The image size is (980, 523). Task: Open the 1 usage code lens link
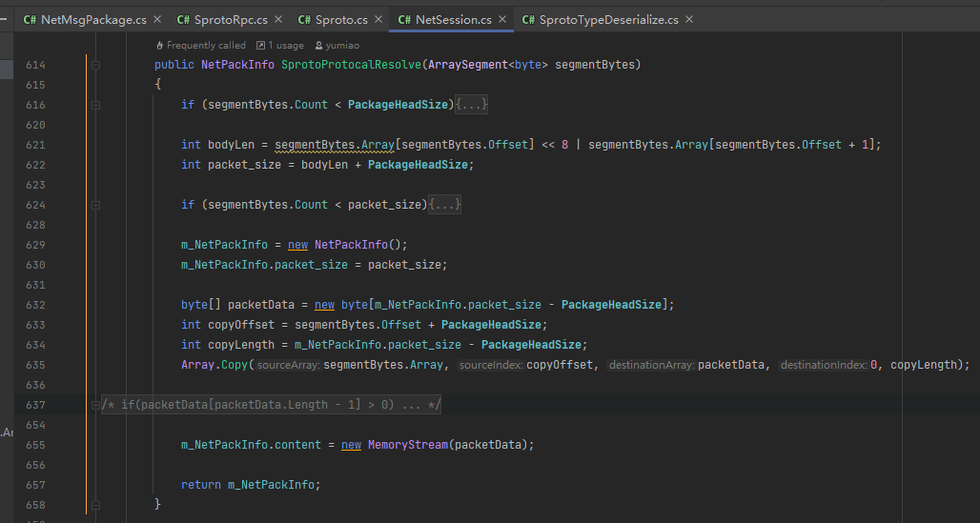click(285, 45)
